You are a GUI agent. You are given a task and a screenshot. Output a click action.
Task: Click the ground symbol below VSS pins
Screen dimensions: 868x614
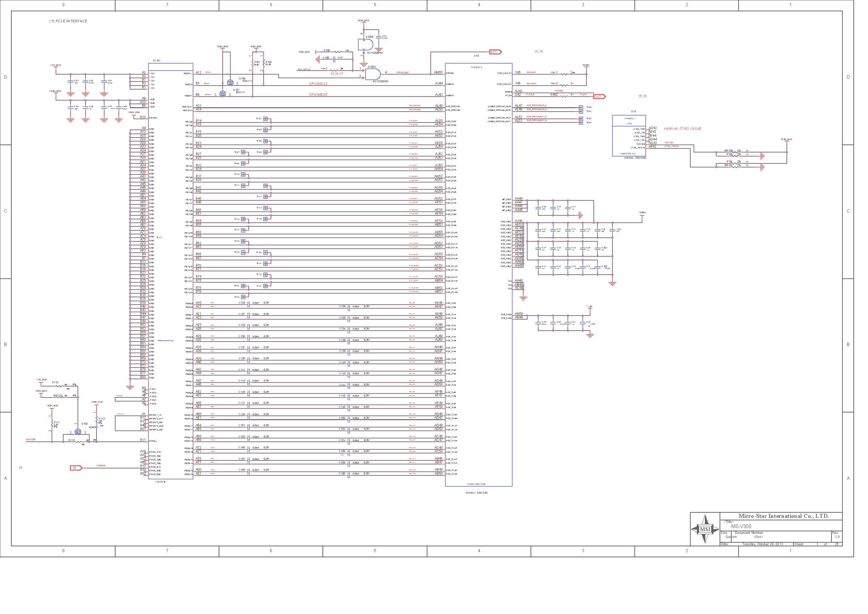coord(523,298)
